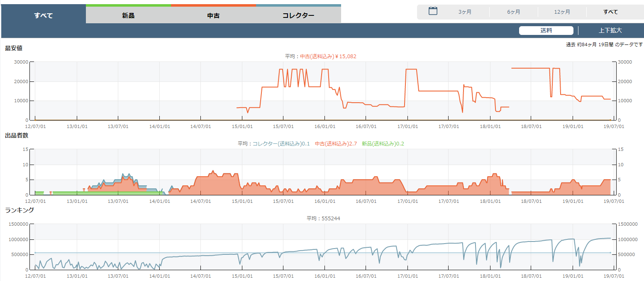Select the すべて condition tab on the left
The image size is (644, 281).
tap(44, 16)
